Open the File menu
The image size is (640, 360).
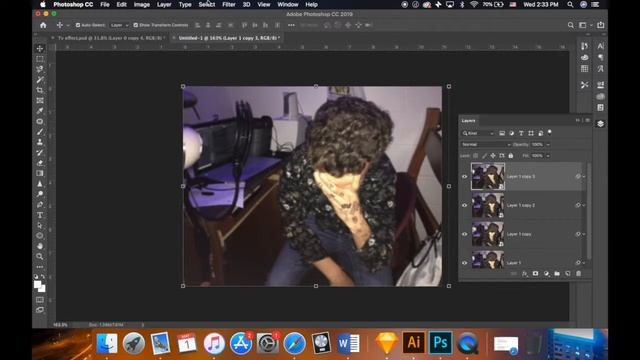pos(105,4)
